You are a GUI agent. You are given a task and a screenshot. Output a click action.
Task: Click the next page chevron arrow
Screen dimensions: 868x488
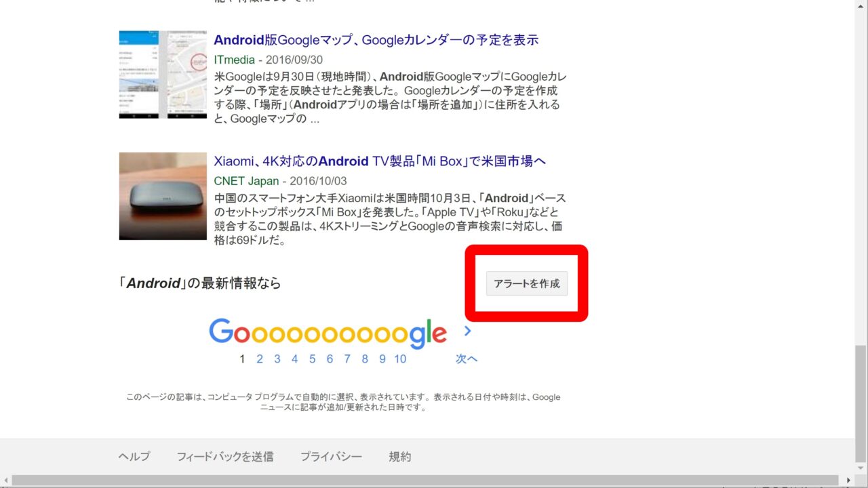467,331
